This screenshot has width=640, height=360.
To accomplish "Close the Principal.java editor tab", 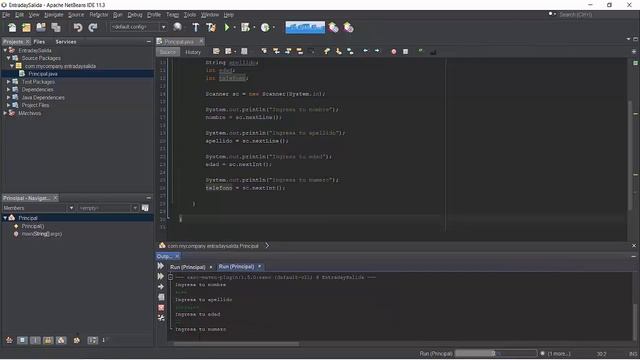I will tap(201, 42).
